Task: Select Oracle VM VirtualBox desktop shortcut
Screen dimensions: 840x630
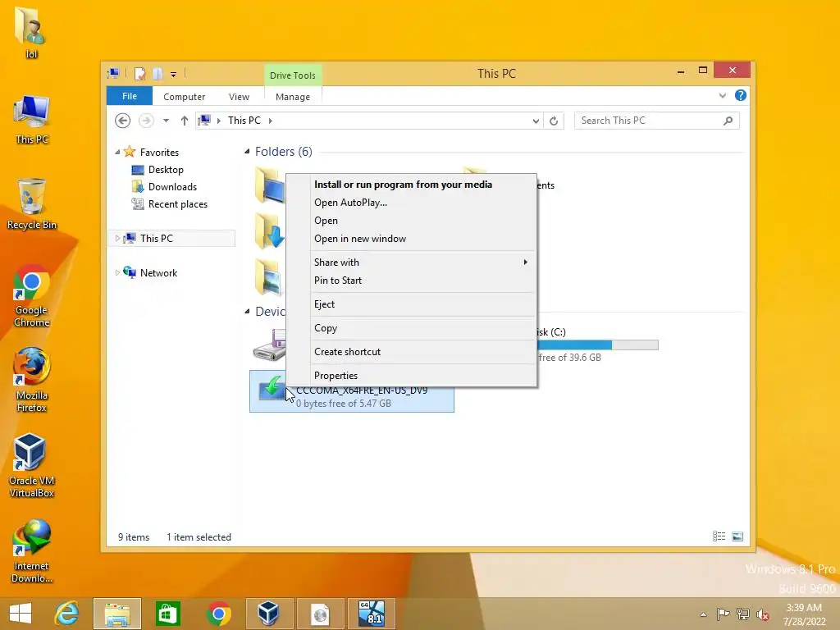Action: [32, 465]
